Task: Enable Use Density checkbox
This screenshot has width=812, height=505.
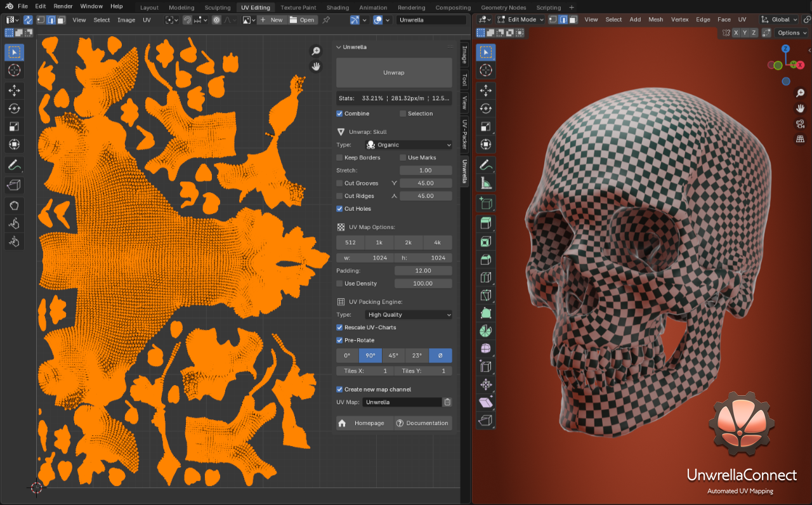Action: 339,284
